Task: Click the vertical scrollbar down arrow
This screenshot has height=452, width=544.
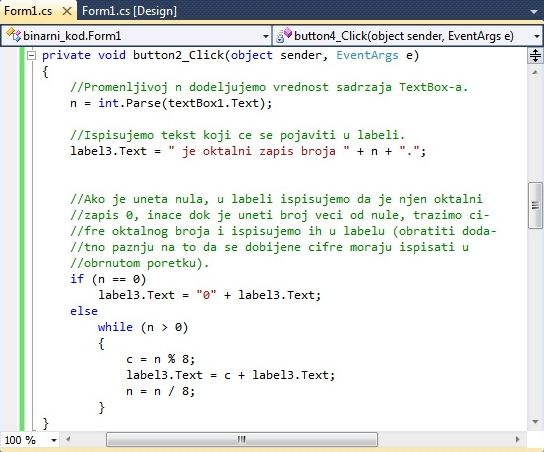Action: coord(535,422)
